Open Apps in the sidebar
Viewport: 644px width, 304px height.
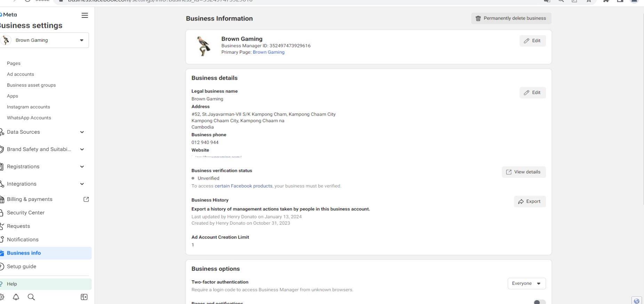13,96
